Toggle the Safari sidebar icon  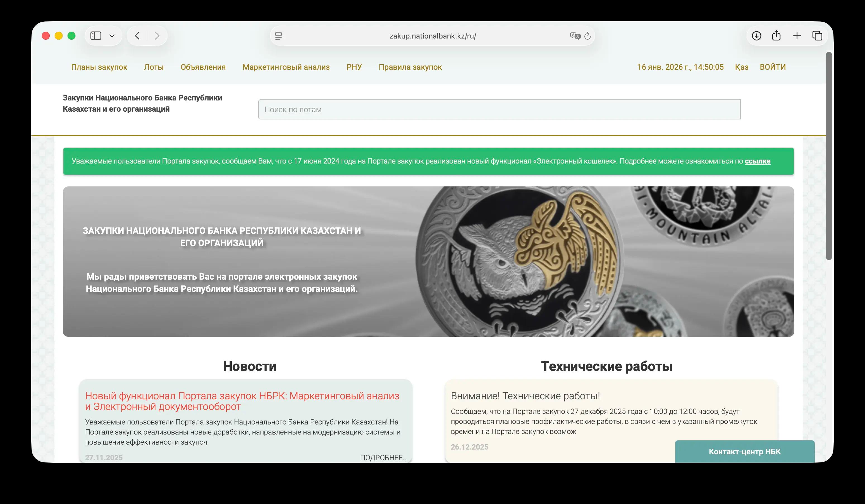[96, 36]
